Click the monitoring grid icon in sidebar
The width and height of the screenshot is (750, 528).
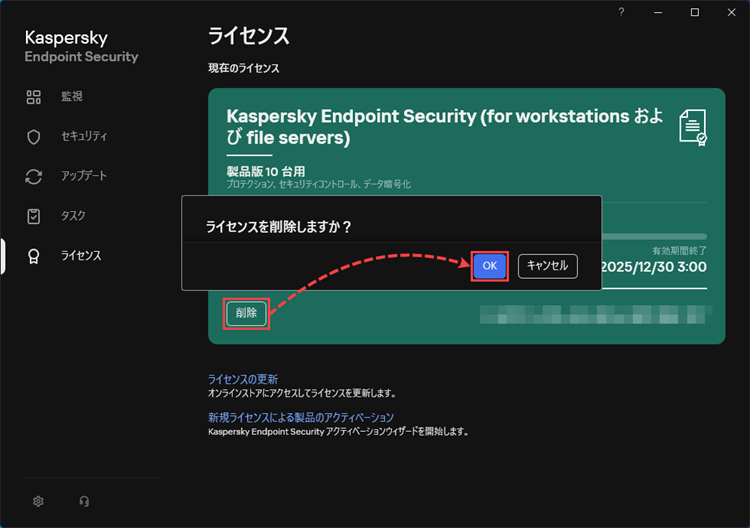click(33, 97)
